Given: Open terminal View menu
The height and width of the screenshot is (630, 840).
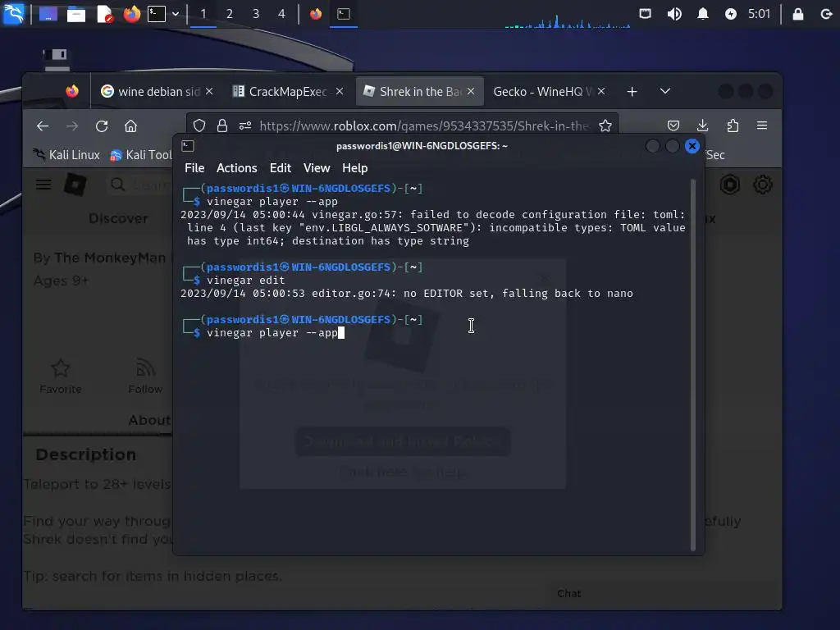Looking at the screenshot, I should click(x=317, y=168).
